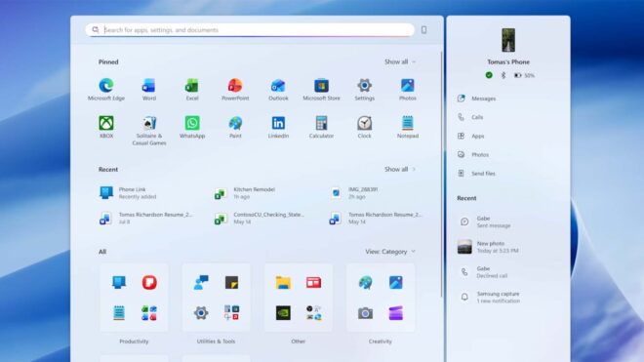This screenshot has width=644, height=362.
Task: Open Sticky Notes icon in Utilities group
Action: coord(231,282)
